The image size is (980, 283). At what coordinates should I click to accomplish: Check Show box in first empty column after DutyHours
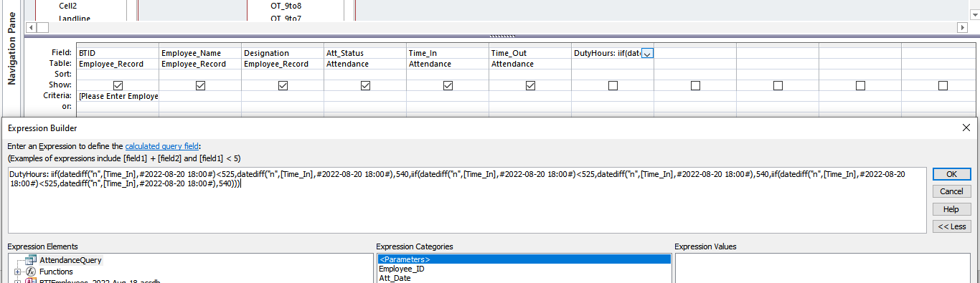point(696,85)
